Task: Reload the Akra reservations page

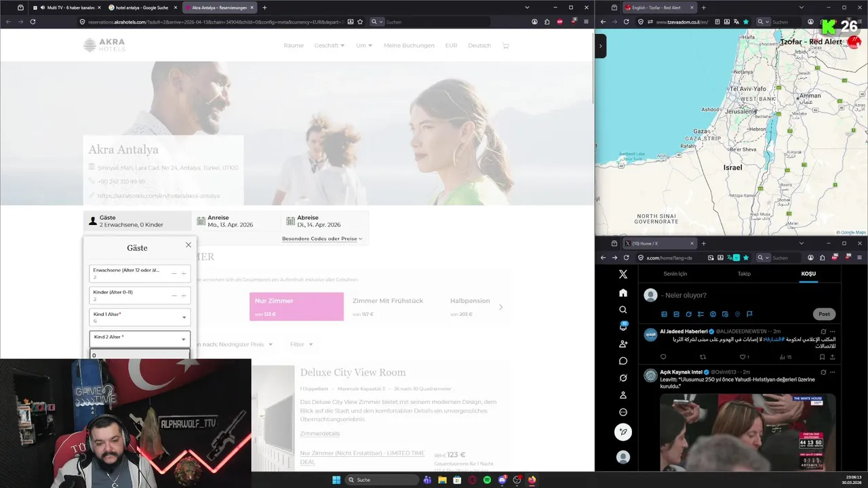Action: point(33,22)
